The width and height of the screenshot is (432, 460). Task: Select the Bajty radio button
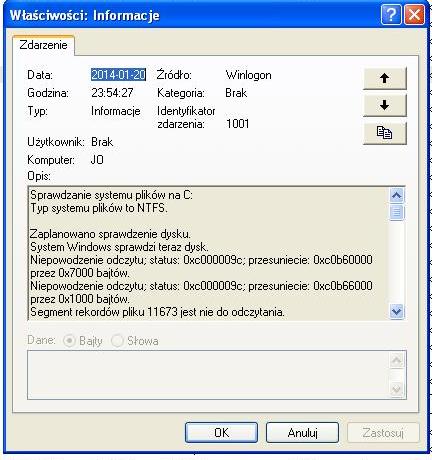pyautogui.click(x=70, y=341)
